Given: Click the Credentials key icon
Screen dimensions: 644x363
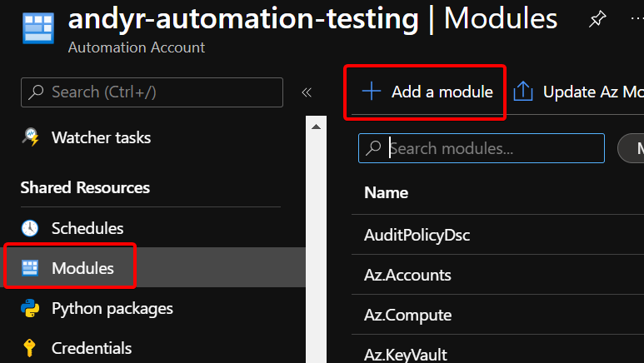Looking at the screenshot, I should coord(30,348).
